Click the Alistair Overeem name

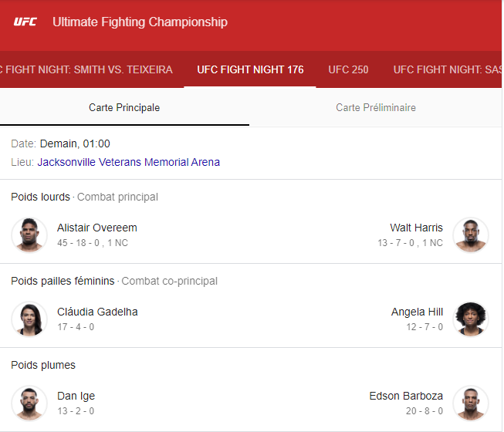[97, 228]
